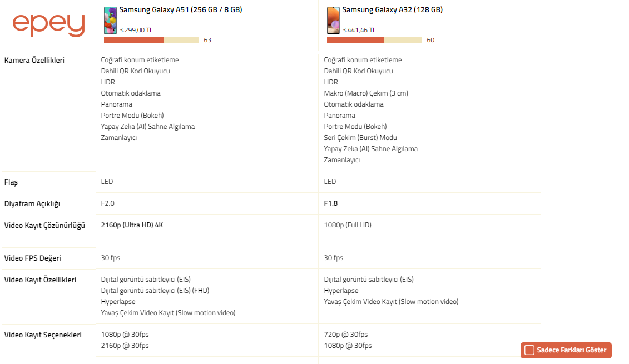Toggle the Sadece Farkları Göster checkbox
Image resolution: width=629 pixels, height=364 pixels.
click(529, 350)
